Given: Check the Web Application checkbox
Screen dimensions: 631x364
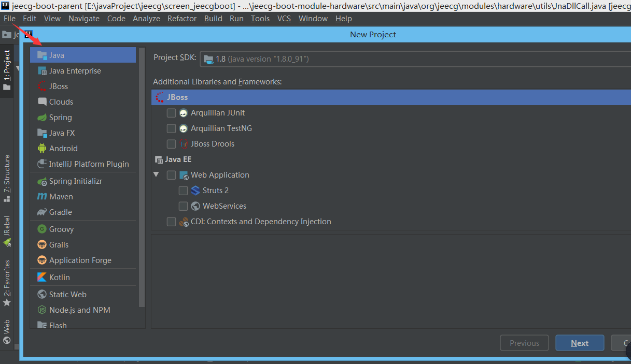Looking at the screenshot, I should click(x=171, y=174).
